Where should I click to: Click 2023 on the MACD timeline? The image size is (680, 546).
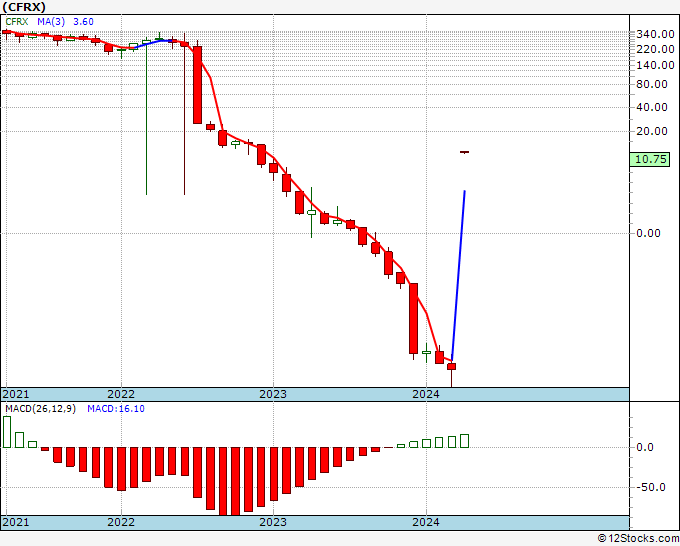pos(273,522)
